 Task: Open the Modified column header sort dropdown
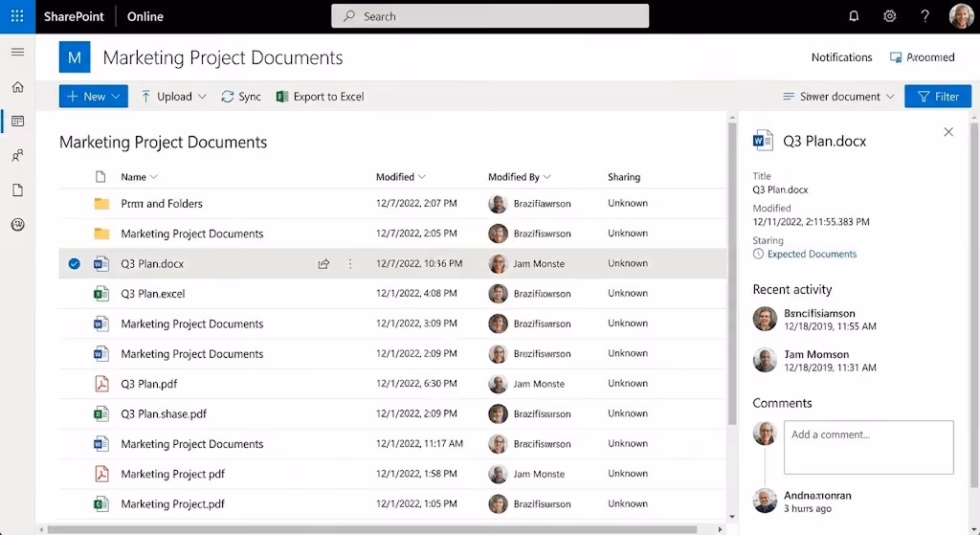click(x=422, y=177)
